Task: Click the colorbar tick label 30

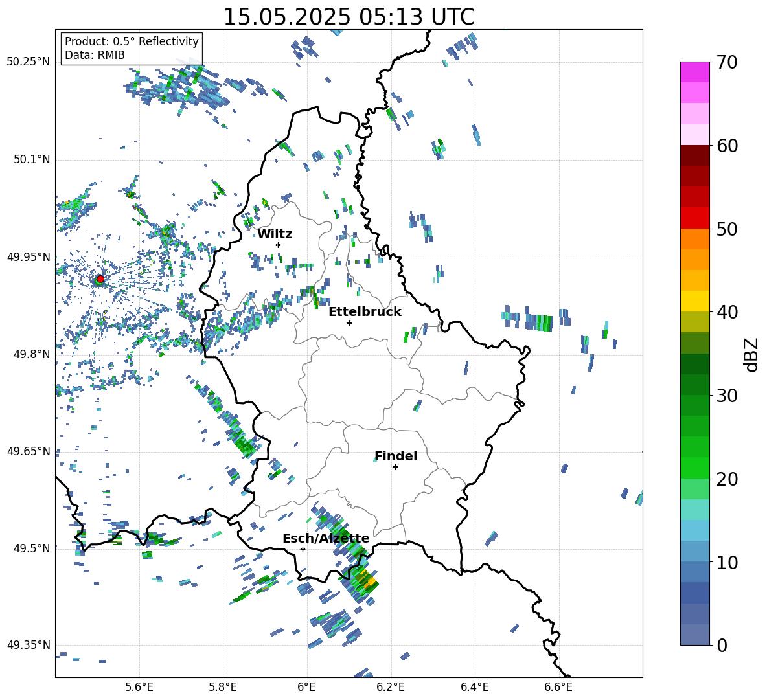Action: click(727, 396)
